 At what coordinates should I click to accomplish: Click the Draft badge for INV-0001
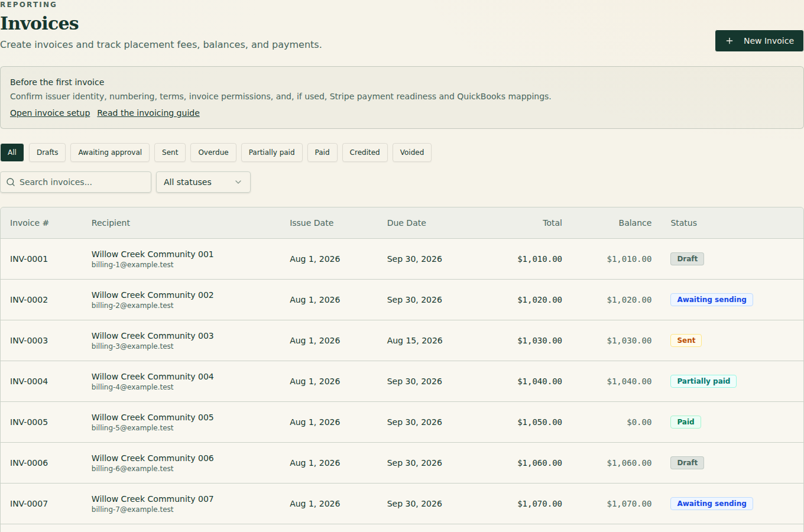pyautogui.click(x=687, y=259)
